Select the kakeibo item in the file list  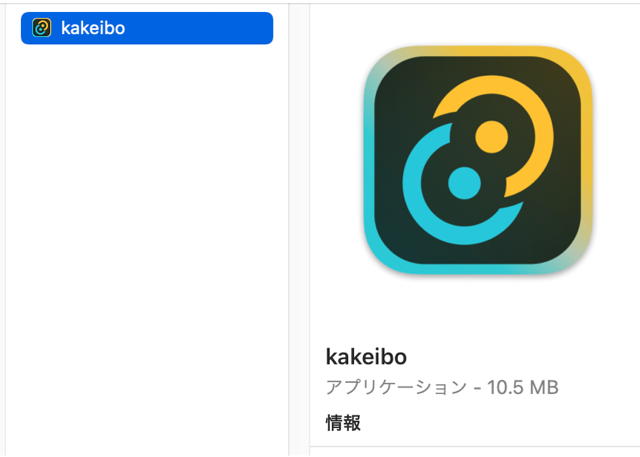[147, 28]
